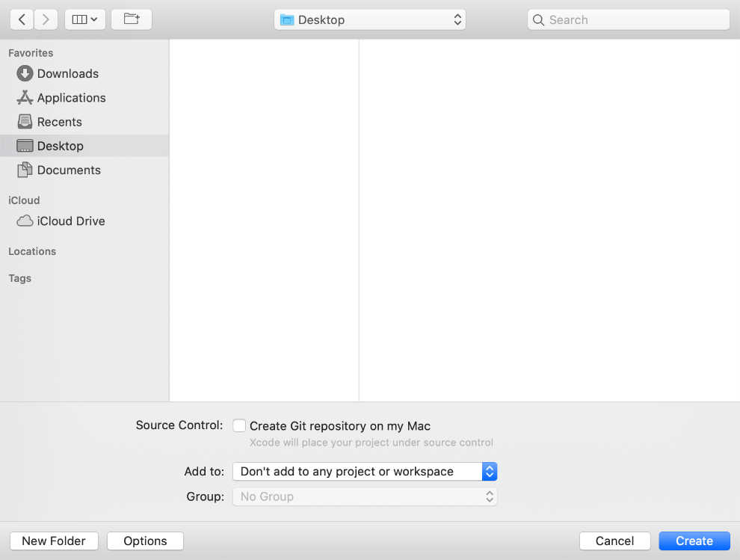Cancel the save dialog
This screenshot has width=740, height=560.
tap(614, 541)
